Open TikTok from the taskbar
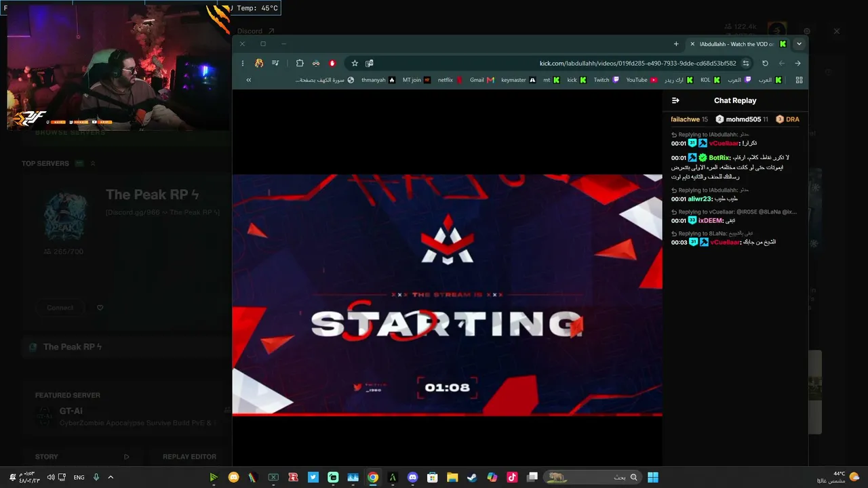 pos(512,477)
